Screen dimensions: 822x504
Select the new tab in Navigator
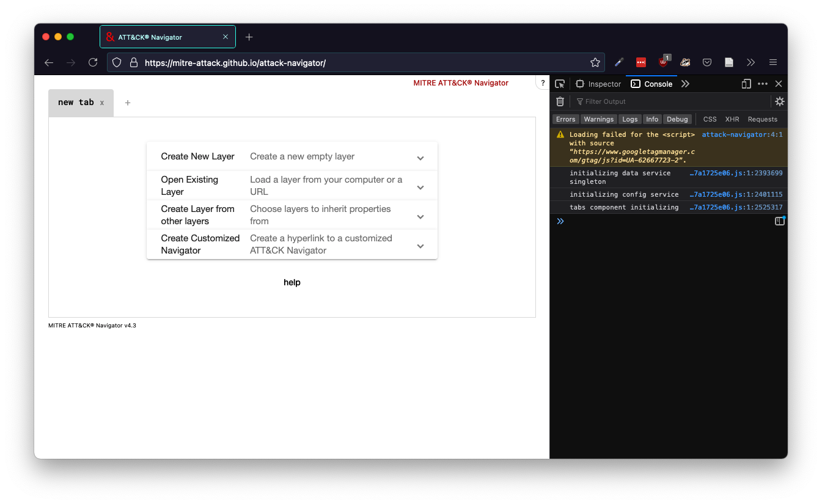pos(76,102)
